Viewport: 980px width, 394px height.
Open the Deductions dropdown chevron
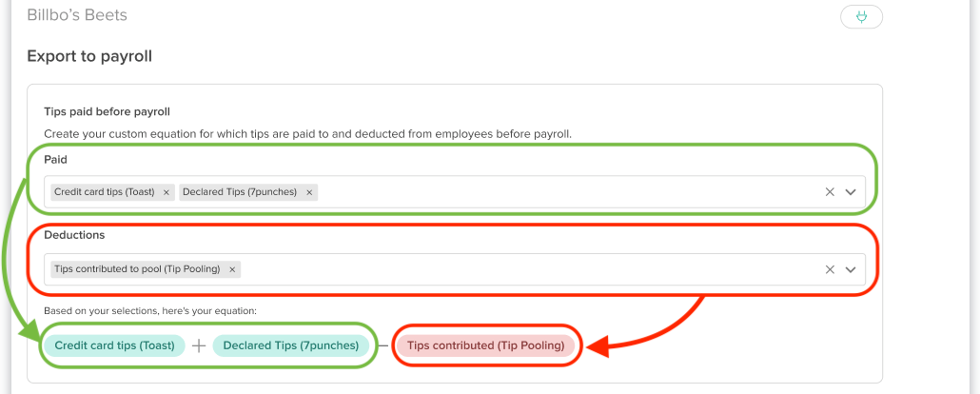[x=851, y=269]
